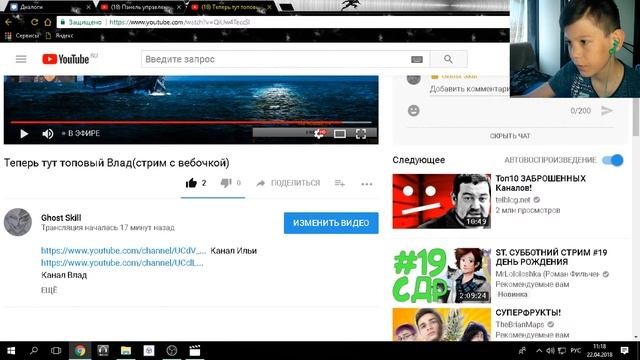Screen dimensions: 640x360
Task: Open СУПЕРФРУКТЫ! video title
Action: pyautogui.click(x=528, y=313)
